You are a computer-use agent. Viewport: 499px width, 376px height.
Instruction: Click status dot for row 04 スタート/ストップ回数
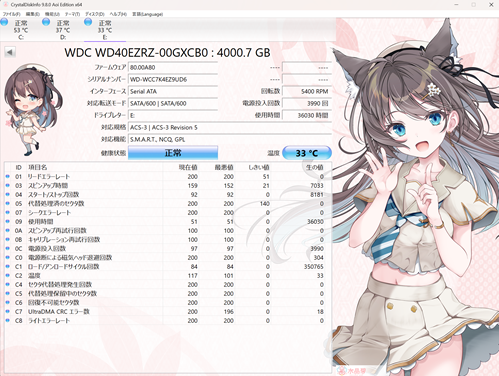pyautogui.click(x=8, y=194)
